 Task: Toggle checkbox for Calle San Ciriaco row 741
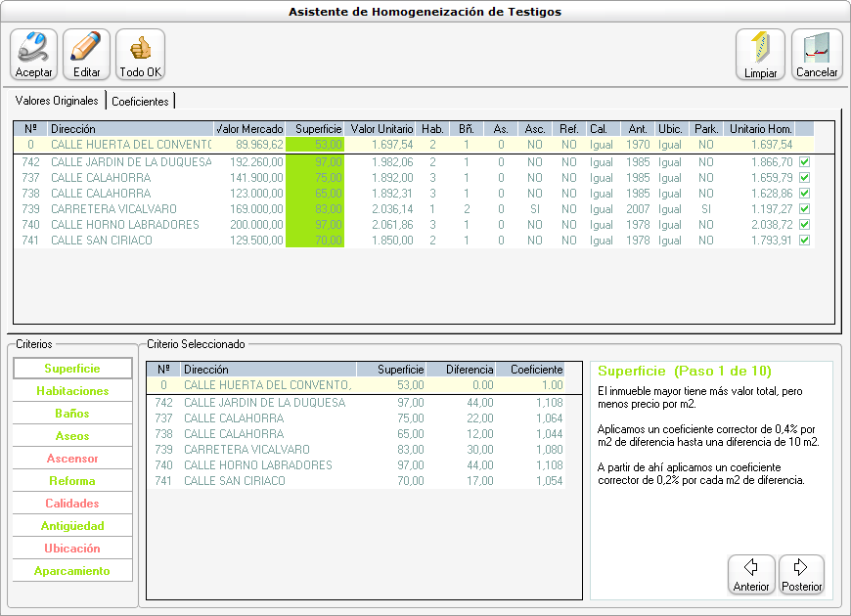coord(805,241)
